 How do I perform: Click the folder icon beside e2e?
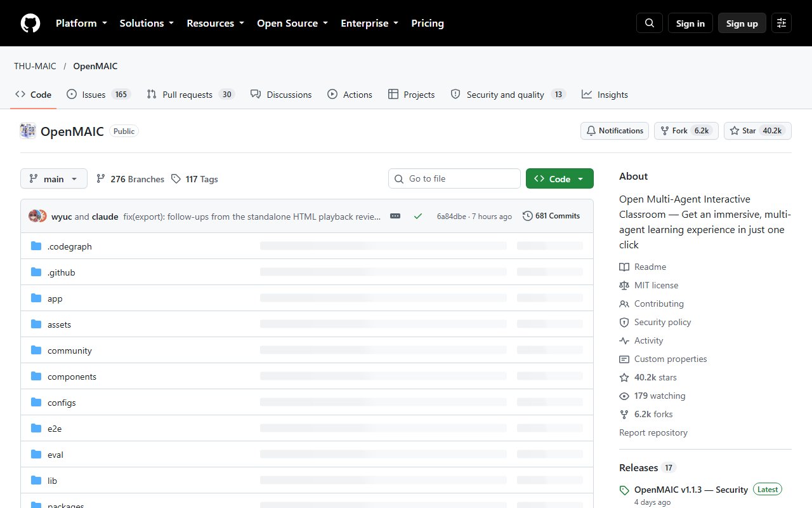click(x=36, y=429)
